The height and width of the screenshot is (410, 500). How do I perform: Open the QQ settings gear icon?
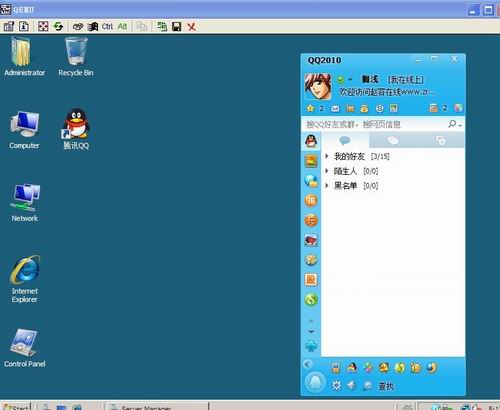tap(336, 386)
